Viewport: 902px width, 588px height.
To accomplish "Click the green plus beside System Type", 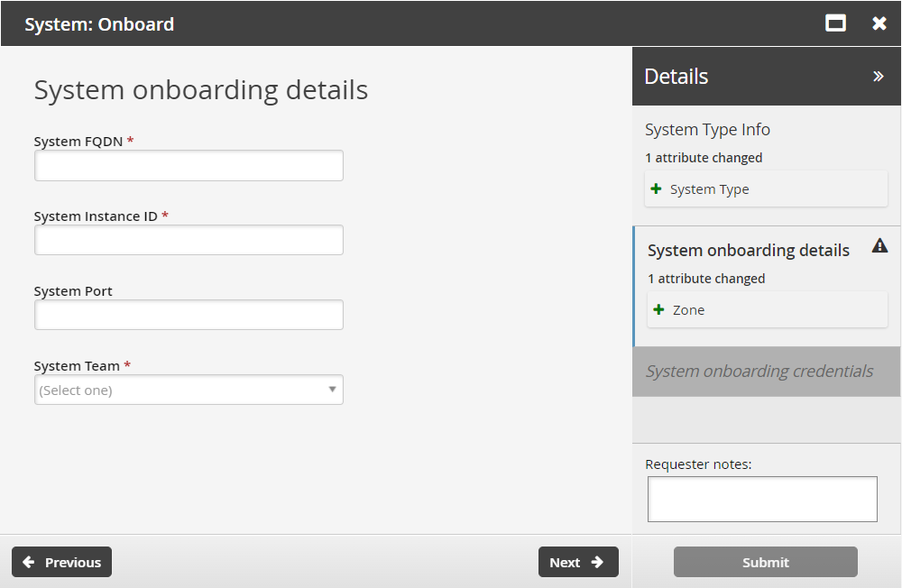I will (657, 189).
